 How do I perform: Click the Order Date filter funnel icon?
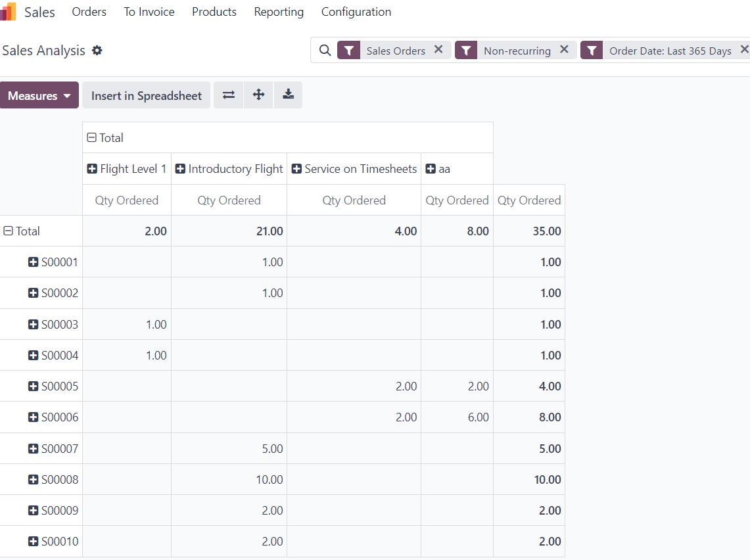pos(592,50)
